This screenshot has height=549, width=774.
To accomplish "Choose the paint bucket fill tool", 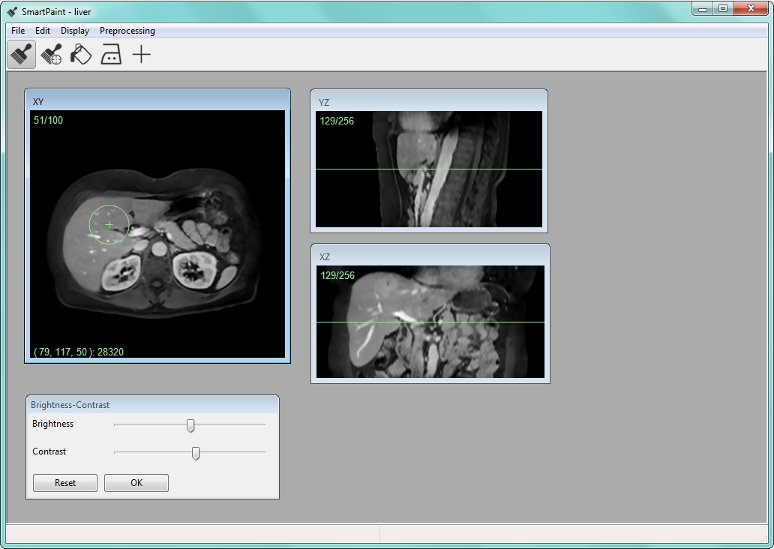I will point(81,54).
